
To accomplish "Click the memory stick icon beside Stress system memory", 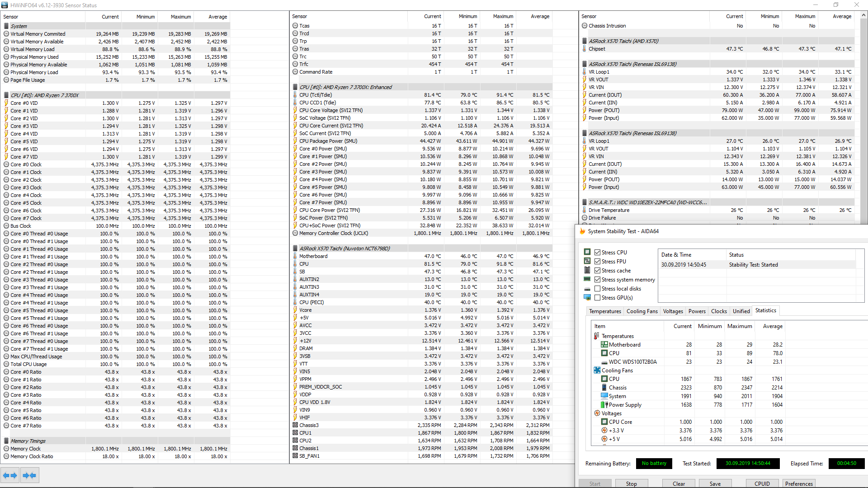I will (587, 279).
